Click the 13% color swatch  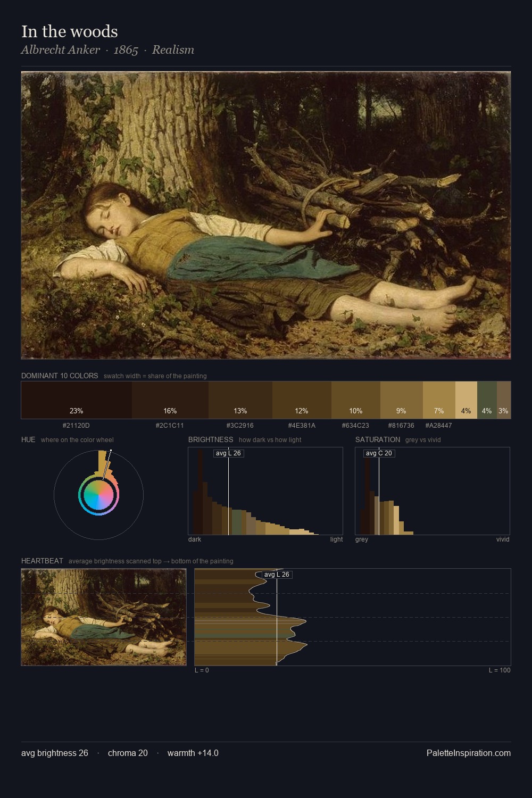point(240,400)
